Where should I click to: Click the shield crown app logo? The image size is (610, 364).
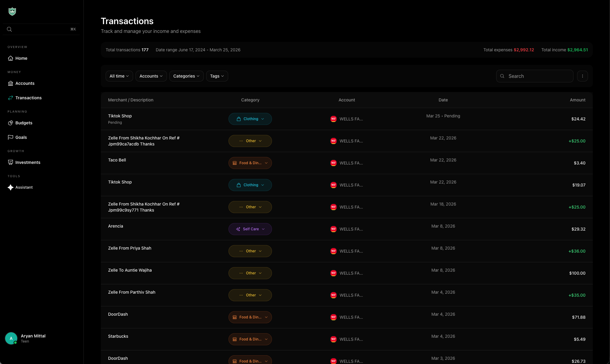pyautogui.click(x=12, y=11)
